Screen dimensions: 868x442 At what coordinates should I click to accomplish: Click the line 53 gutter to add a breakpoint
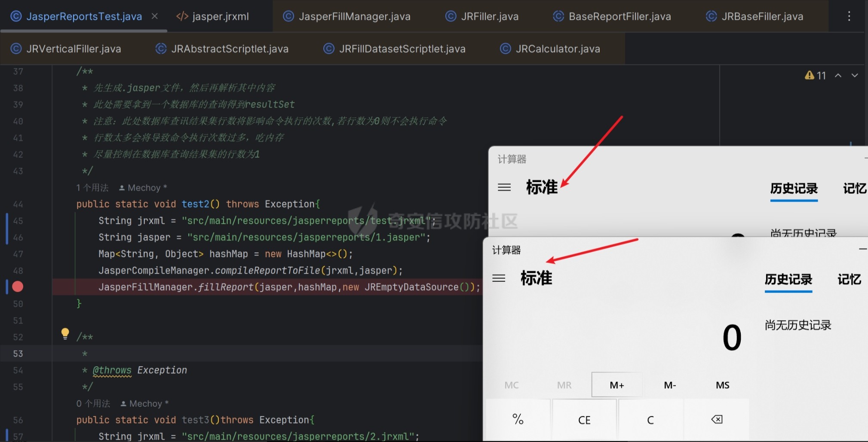coord(18,354)
